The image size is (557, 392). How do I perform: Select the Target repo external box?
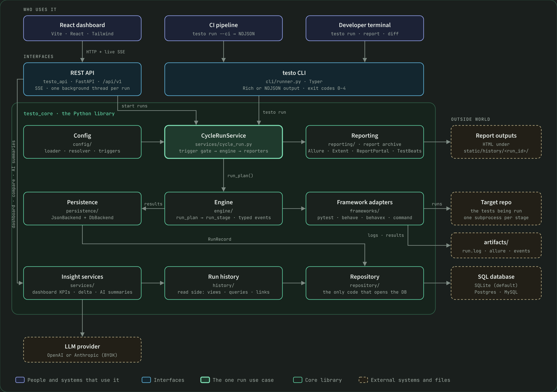click(x=496, y=209)
